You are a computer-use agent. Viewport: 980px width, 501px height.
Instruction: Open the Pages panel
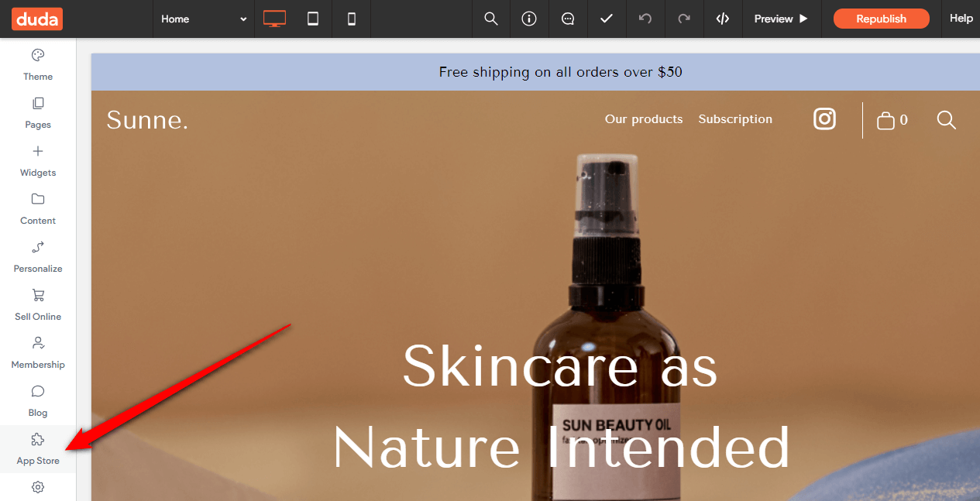coord(38,113)
